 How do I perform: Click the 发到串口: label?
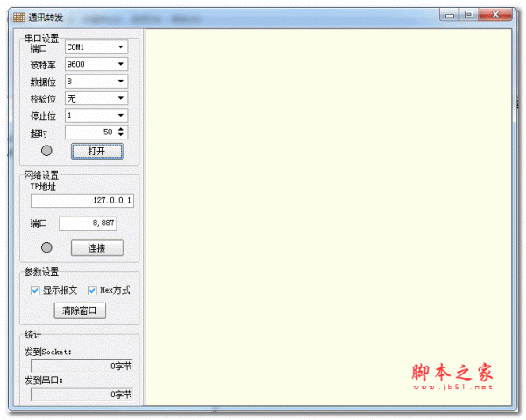[x=44, y=381]
